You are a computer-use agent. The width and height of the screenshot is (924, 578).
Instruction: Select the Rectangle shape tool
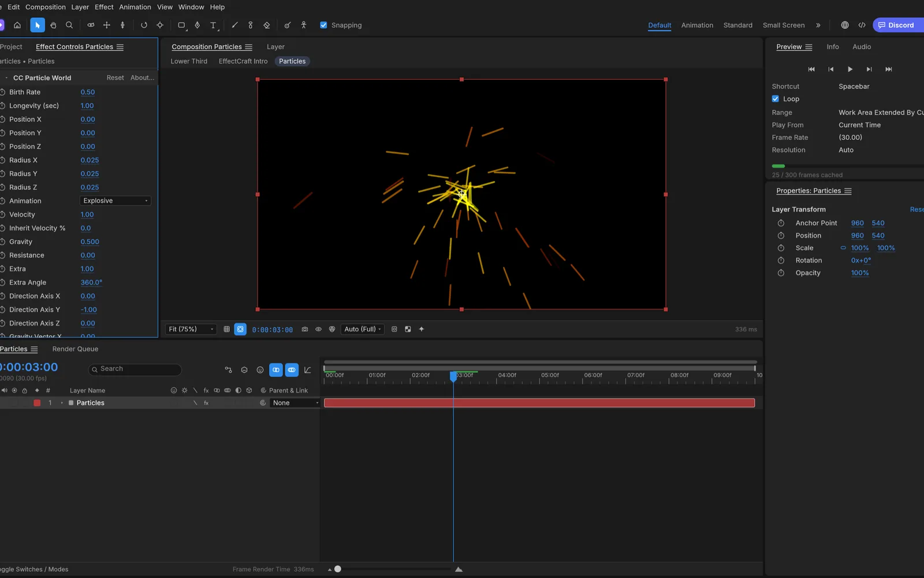click(181, 25)
